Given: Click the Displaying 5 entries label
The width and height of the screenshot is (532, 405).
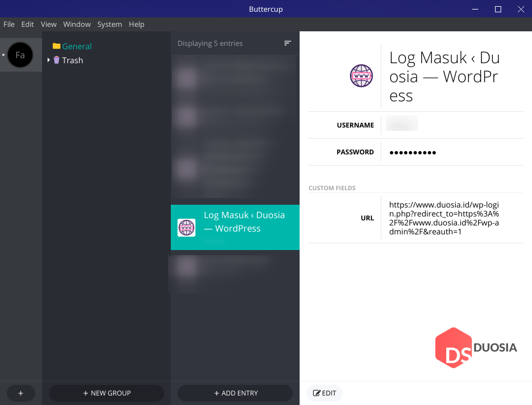Looking at the screenshot, I should tap(210, 44).
